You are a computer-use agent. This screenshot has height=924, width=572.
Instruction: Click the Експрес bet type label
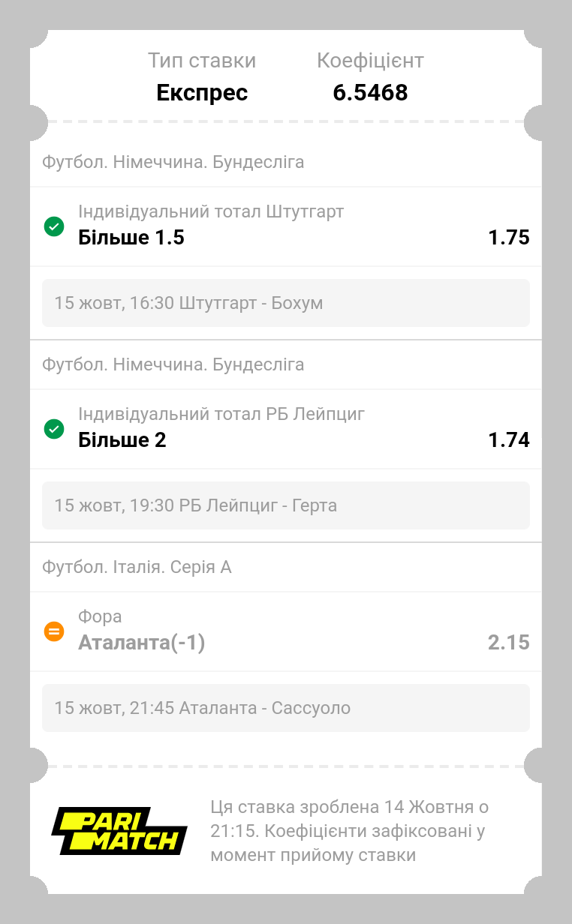tap(202, 93)
